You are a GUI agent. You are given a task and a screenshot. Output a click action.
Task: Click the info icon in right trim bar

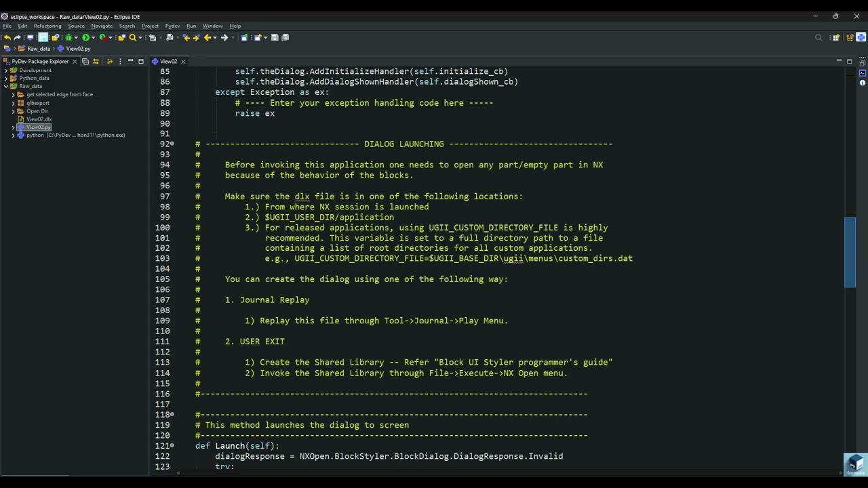coord(863,83)
